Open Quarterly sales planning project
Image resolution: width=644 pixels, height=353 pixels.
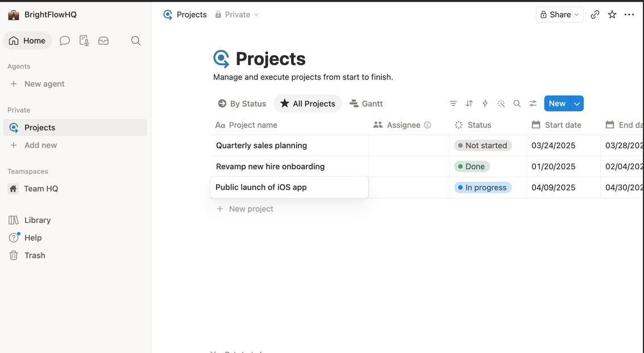[x=261, y=146]
